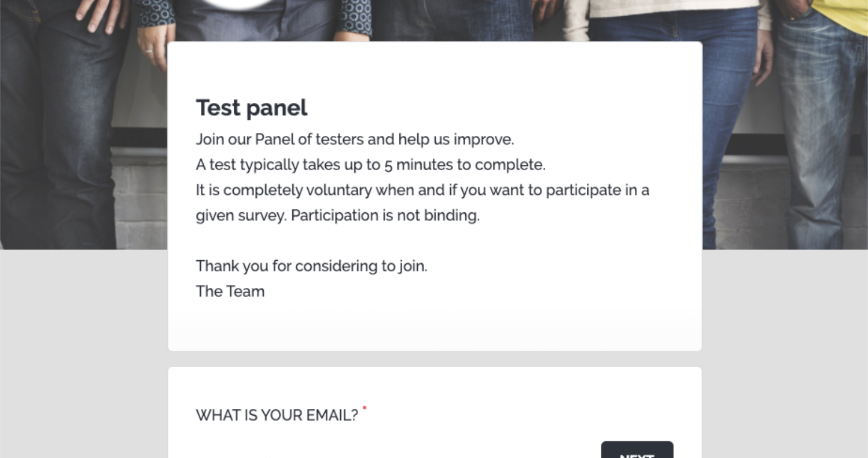
Task: Click the hand wearing a ring
Action: tap(153, 49)
